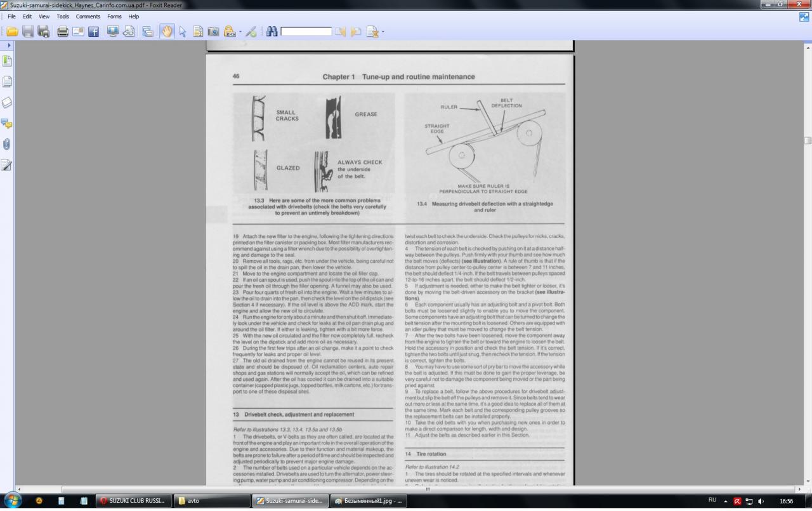812x511 pixels.
Task: Click the search text input field
Action: [306, 31]
